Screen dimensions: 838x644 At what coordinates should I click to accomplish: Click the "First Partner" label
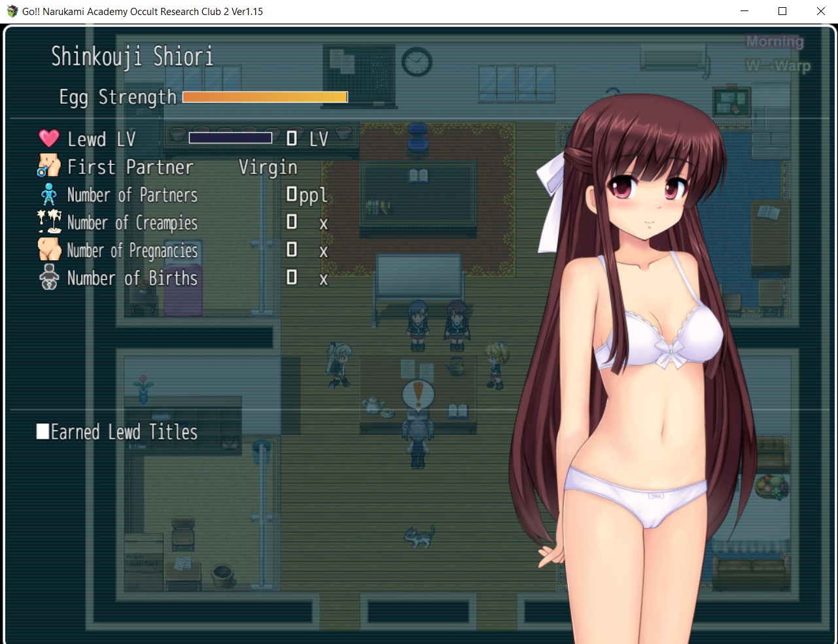tap(130, 167)
